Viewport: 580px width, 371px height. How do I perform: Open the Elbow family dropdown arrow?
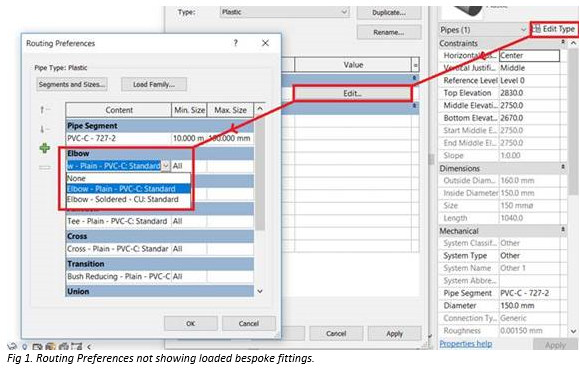166,166
